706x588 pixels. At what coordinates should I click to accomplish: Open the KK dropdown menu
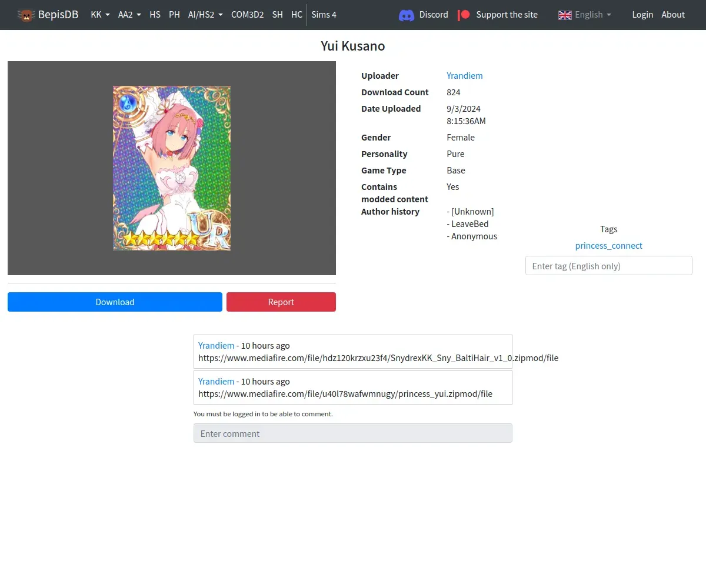[100, 15]
